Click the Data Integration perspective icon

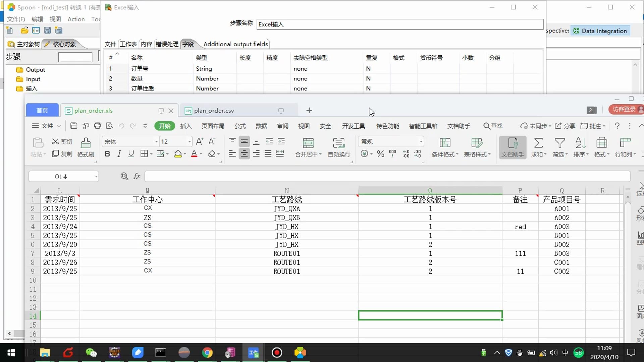click(577, 31)
